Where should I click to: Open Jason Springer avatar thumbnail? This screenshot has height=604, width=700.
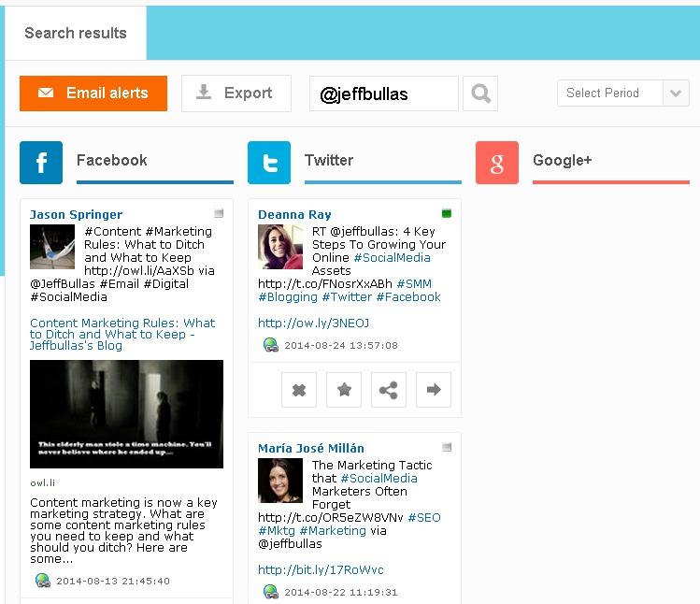point(52,247)
